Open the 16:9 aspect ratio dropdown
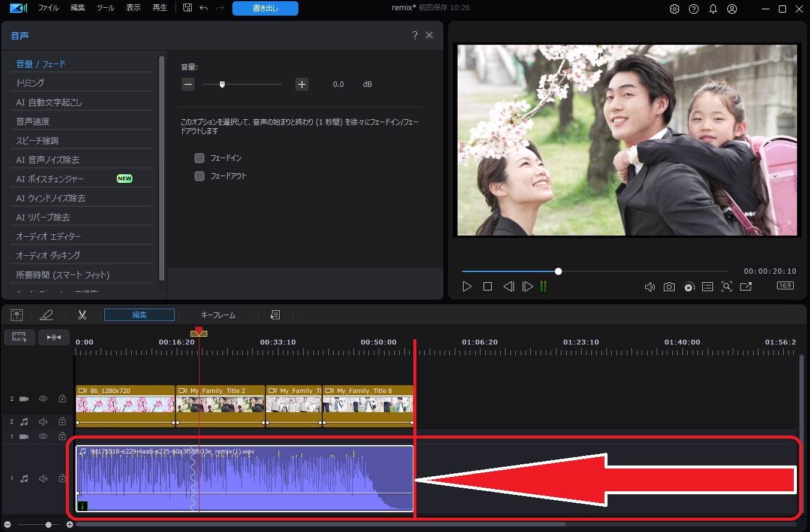Image resolution: width=810 pixels, height=532 pixels. click(785, 286)
